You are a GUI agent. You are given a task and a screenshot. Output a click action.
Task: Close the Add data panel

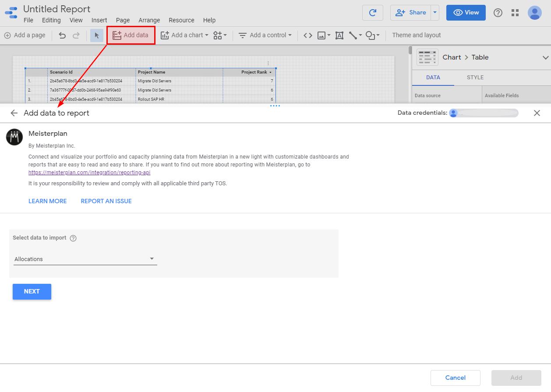coord(537,113)
